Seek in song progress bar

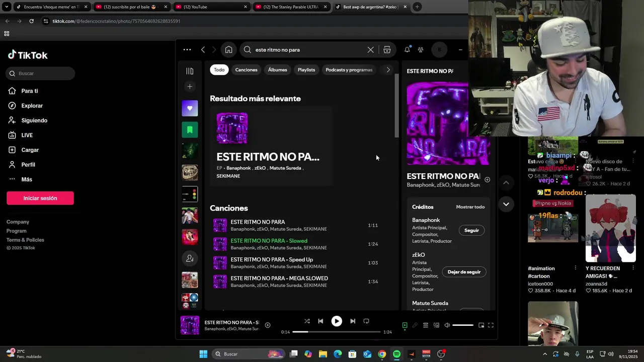[337, 332]
